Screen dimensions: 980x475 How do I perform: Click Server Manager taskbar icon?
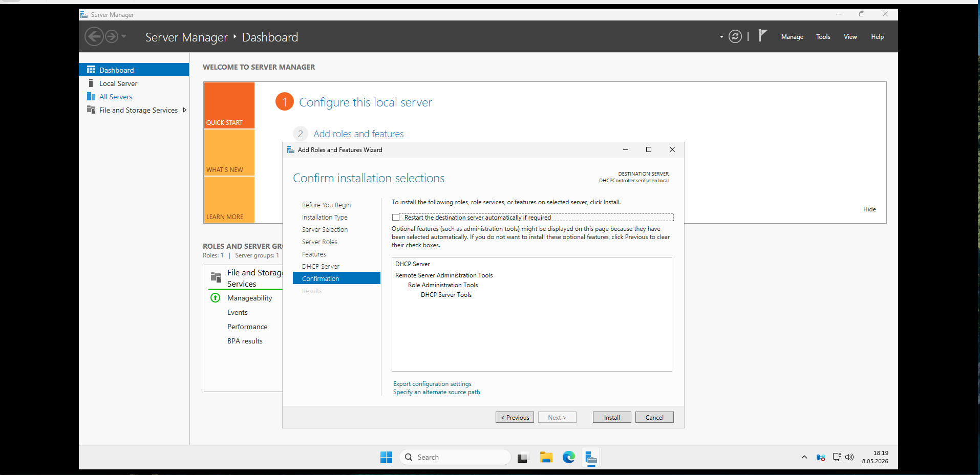pyautogui.click(x=591, y=458)
